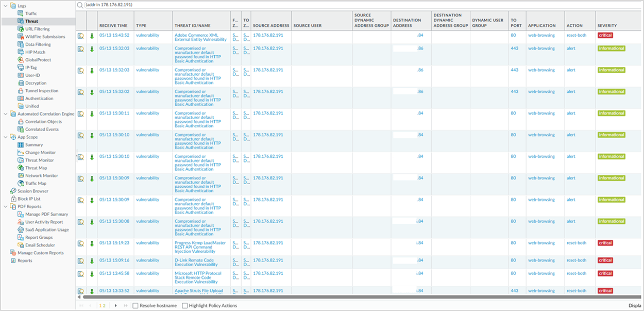
Task: Enable the Resolve hostname checkbox
Action: tap(135, 306)
